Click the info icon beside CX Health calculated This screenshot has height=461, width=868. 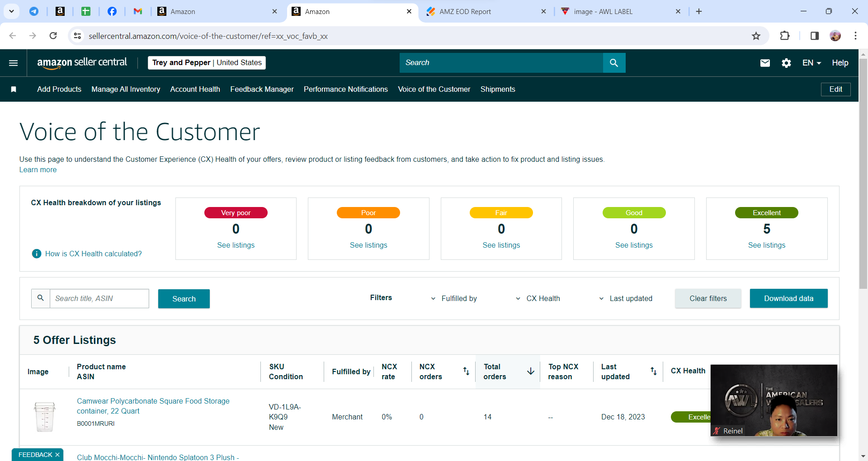click(37, 254)
